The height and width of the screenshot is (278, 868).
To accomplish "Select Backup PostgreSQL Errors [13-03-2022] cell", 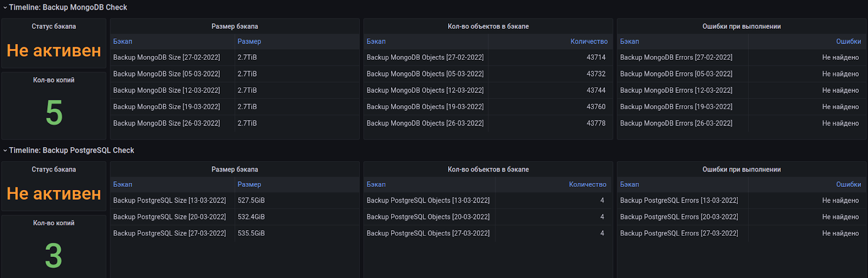I will (679, 200).
